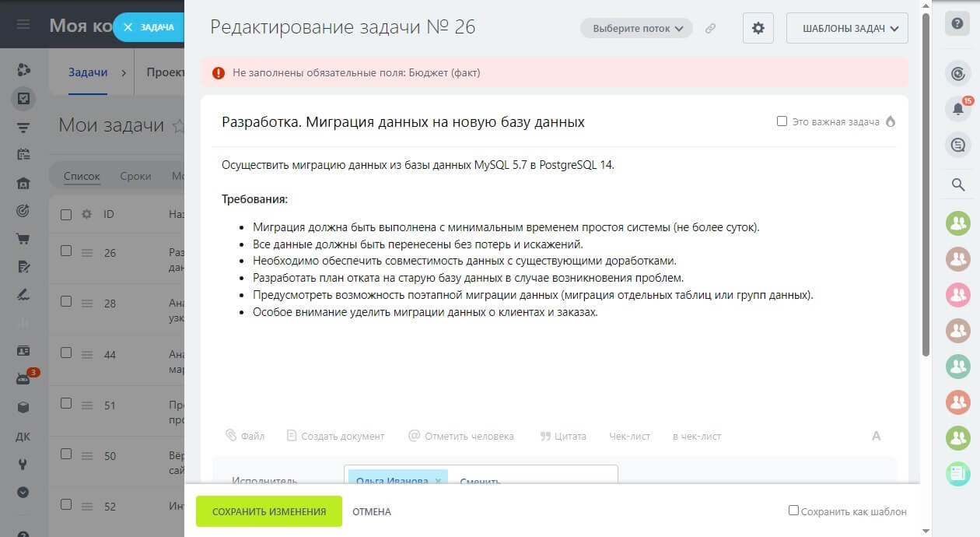Open the Шаблоны задач dropdown
The height and width of the screenshot is (537, 980).
[x=847, y=29]
